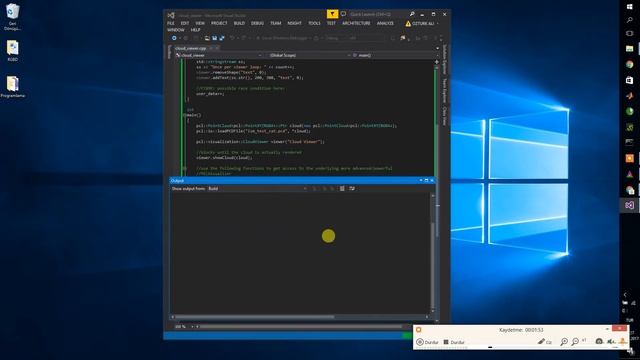Open the feedback speech bubble icon
Viewport: 640px width, 360px height.
(x=343, y=14)
